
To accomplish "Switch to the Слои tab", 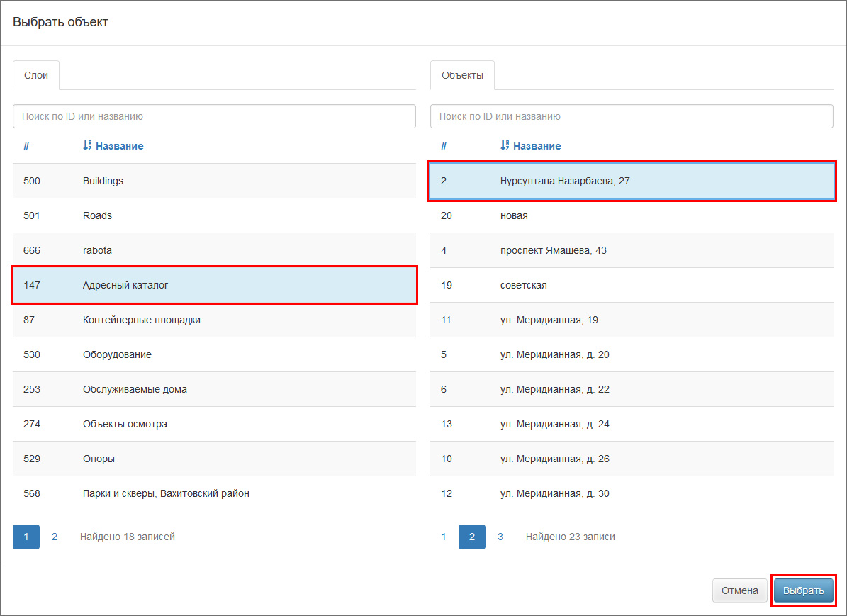I will click(36, 75).
